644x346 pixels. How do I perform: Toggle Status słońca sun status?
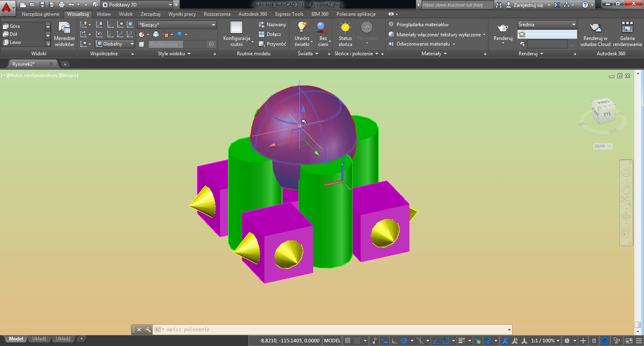pyautogui.click(x=345, y=27)
